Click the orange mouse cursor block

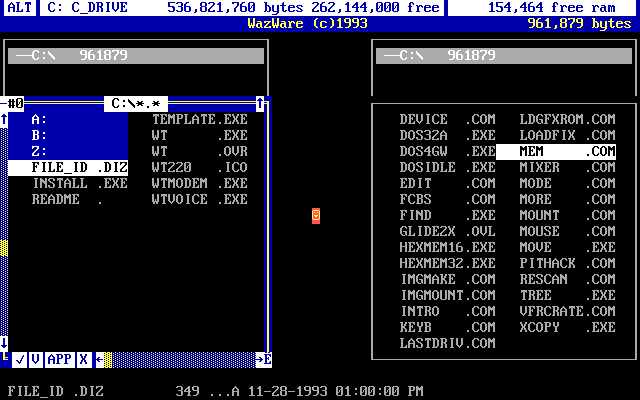tap(316, 215)
